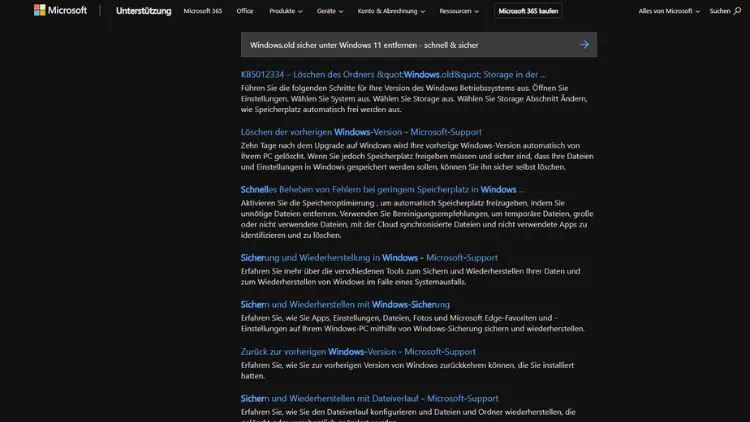
Task: Open Sichern und Wiederherstellen mit Dateiverlauf result
Action: tap(369, 398)
